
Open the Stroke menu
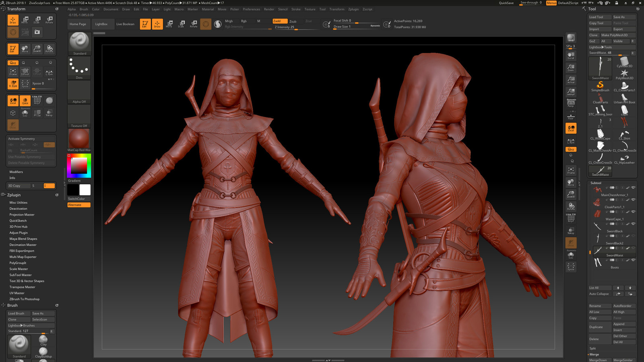[296, 9]
